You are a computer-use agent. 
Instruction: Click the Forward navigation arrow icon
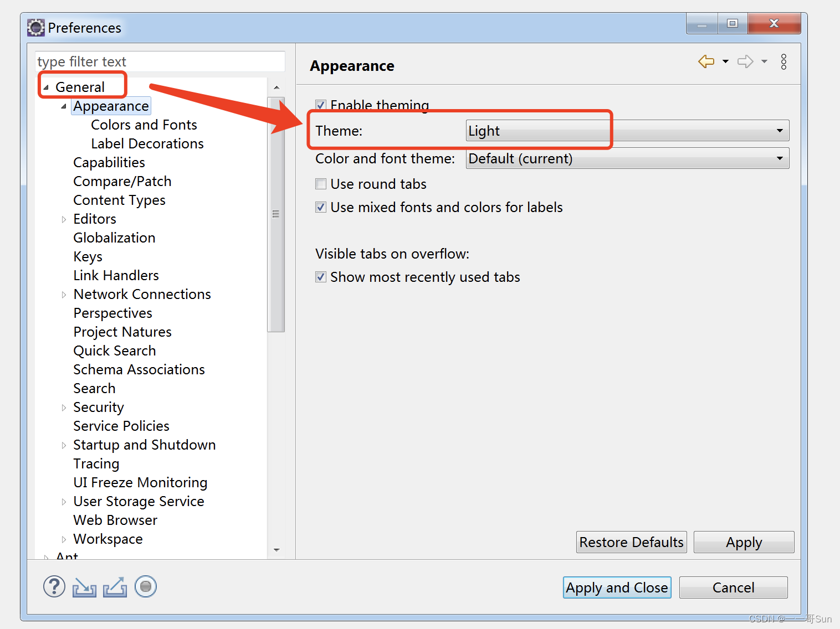pos(745,61)
